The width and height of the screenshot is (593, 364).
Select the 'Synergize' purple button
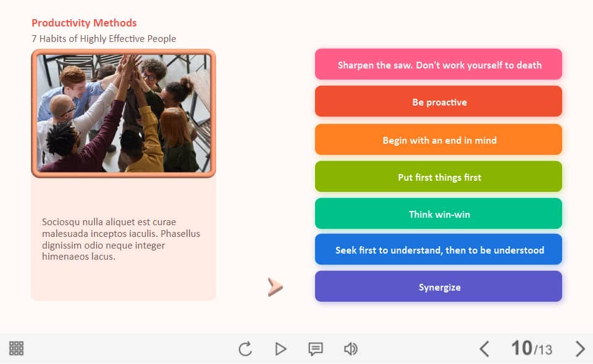point(439,287)
